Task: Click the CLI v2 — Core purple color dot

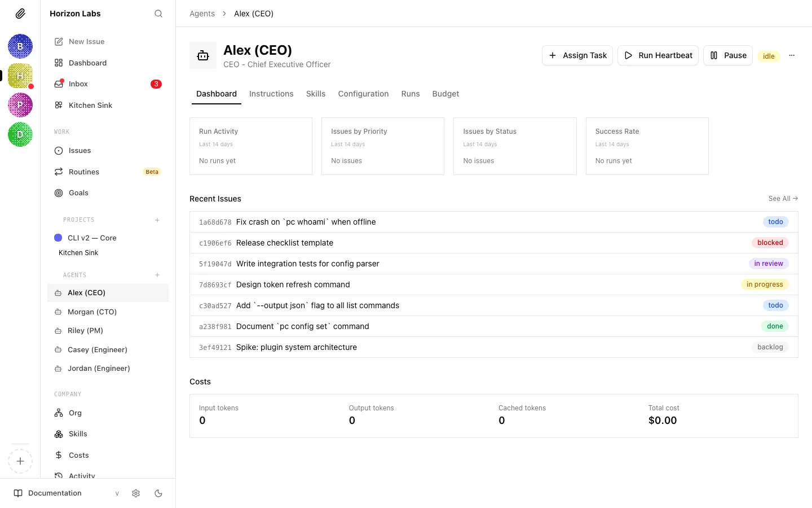Action: pyautogui.click(x=58, y=238)
